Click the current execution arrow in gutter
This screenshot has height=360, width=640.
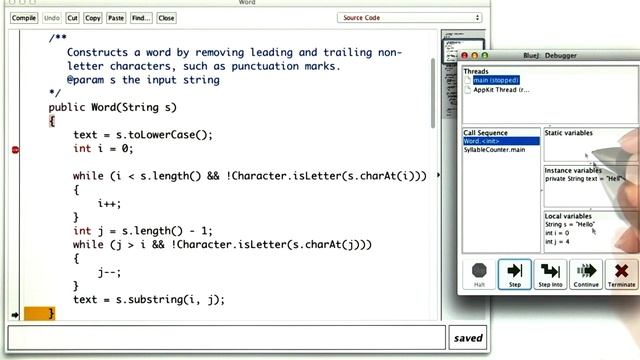(x=15, y=315)
